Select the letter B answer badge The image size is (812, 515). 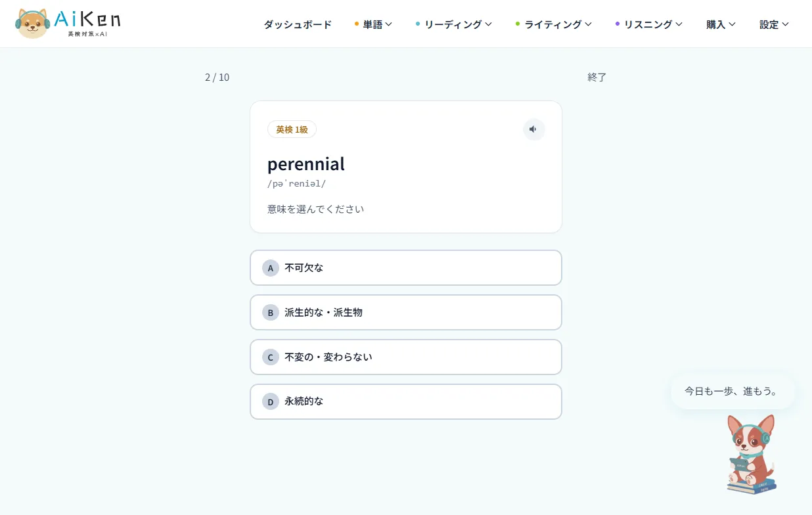point(271,313)
